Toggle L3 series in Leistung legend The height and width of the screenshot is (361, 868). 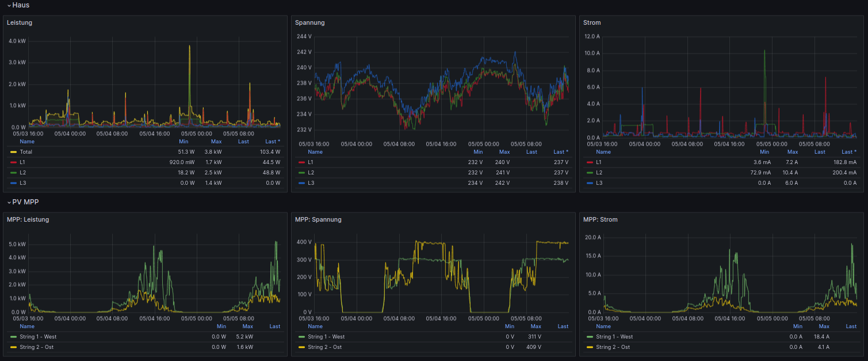tap(23, 183)
